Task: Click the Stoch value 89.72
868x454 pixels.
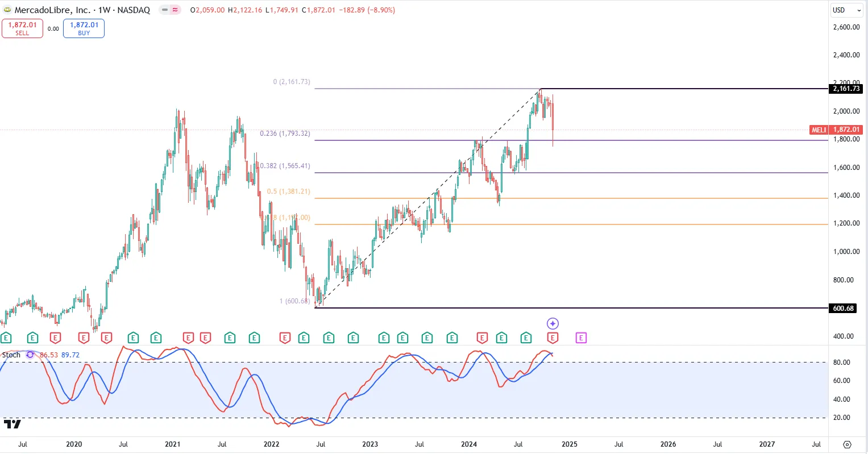Action: coord(70,355)
